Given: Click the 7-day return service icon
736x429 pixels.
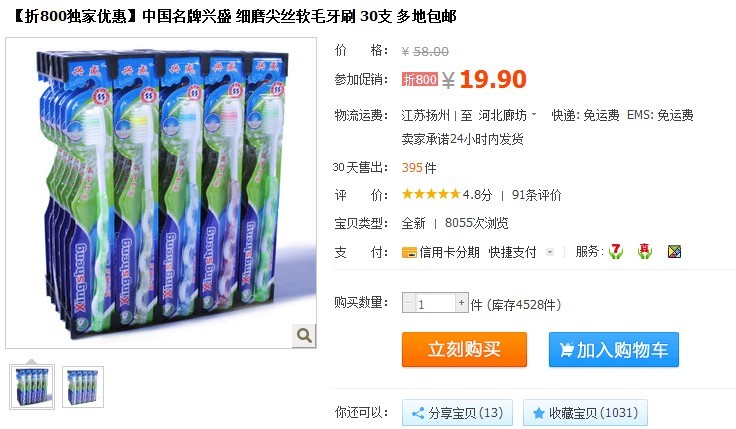Looking at the screenshot, I should [615, 252].
